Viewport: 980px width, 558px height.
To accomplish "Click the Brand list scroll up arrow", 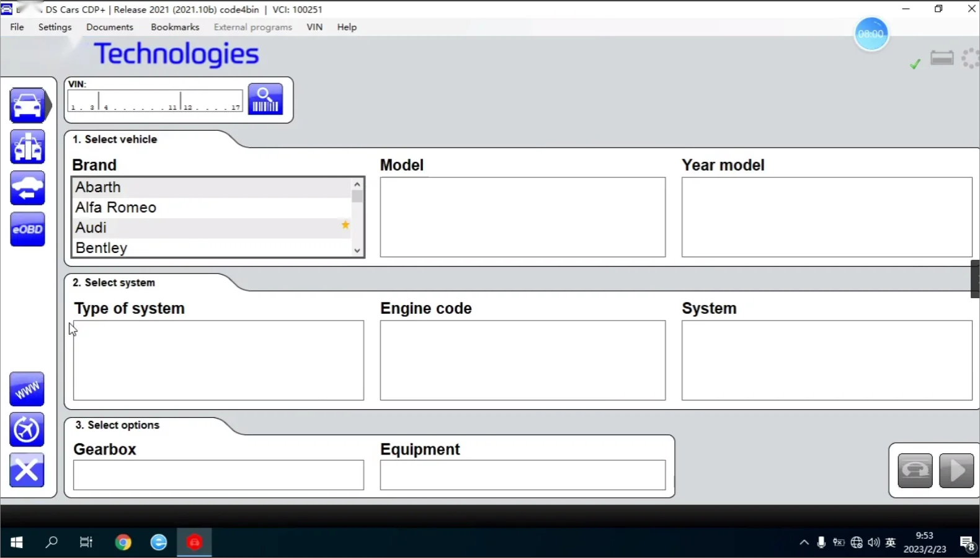I will [357, 184].
